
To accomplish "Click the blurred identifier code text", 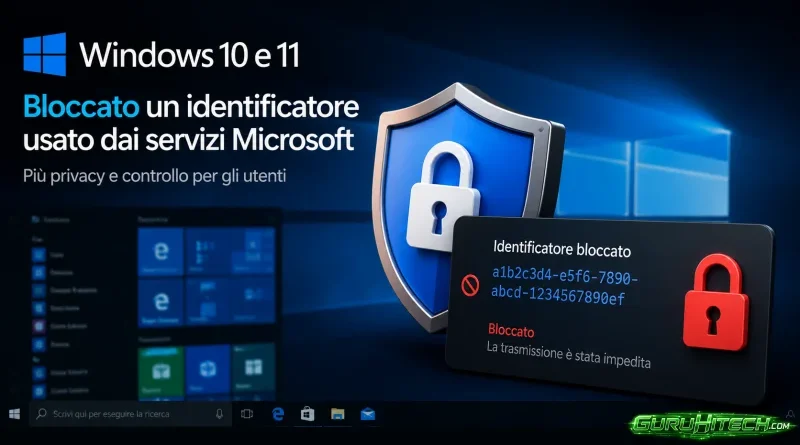I will 564,286.
